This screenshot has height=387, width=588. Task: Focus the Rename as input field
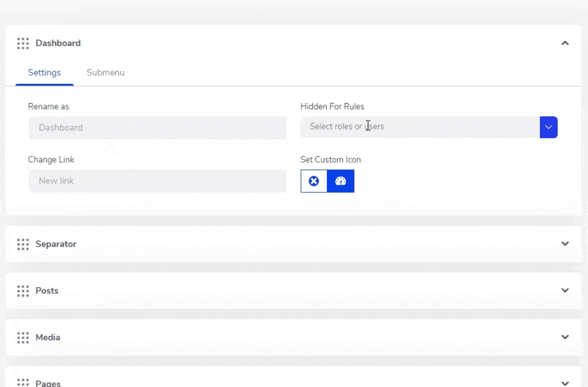[x=157, y=128]
